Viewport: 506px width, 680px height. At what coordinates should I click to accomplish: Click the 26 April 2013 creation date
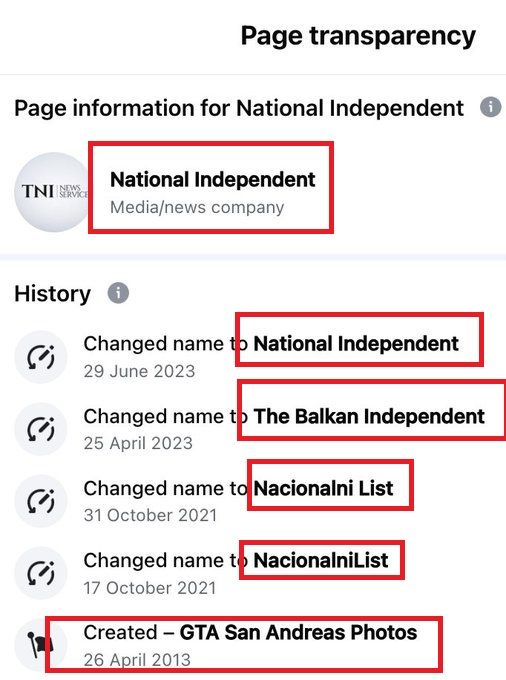click(x=137, y=660)
